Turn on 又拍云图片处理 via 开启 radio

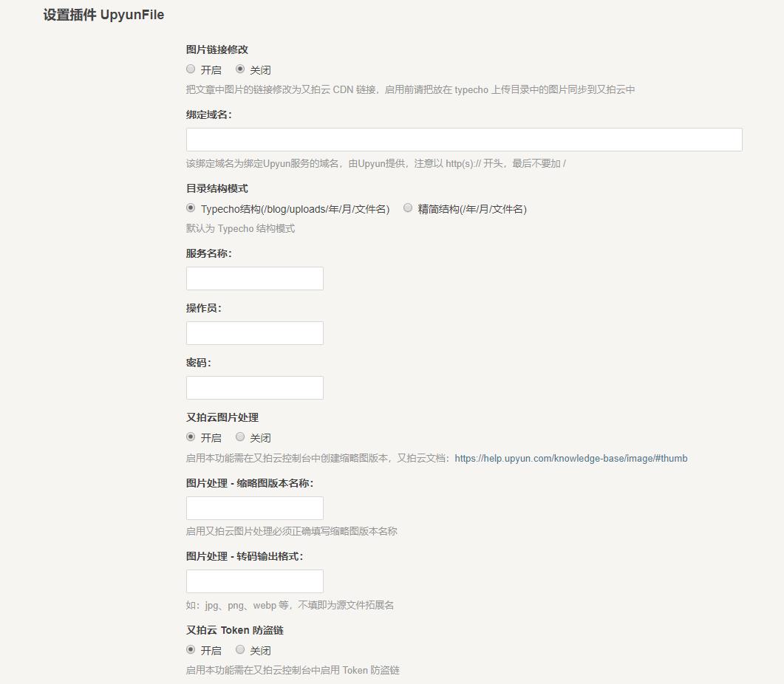[x=191, y=437]
